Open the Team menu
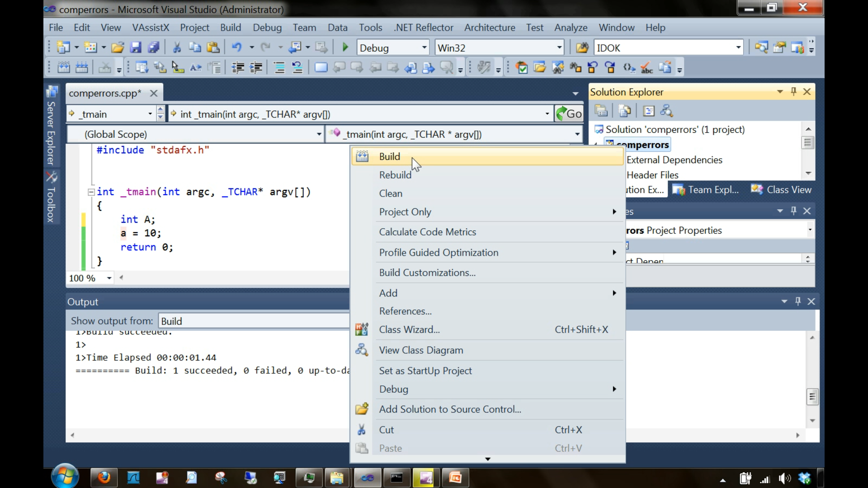This screenshot has width=868, height=488. tap(304, 28)
